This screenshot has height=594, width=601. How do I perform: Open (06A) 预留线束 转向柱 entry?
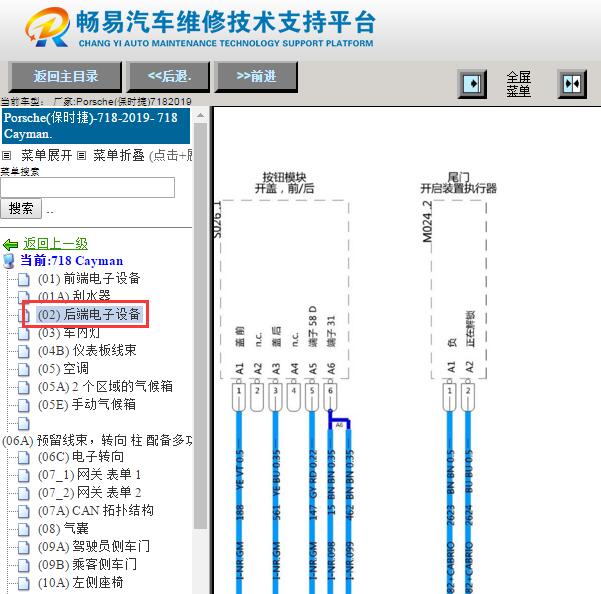[x=97, y=440]
